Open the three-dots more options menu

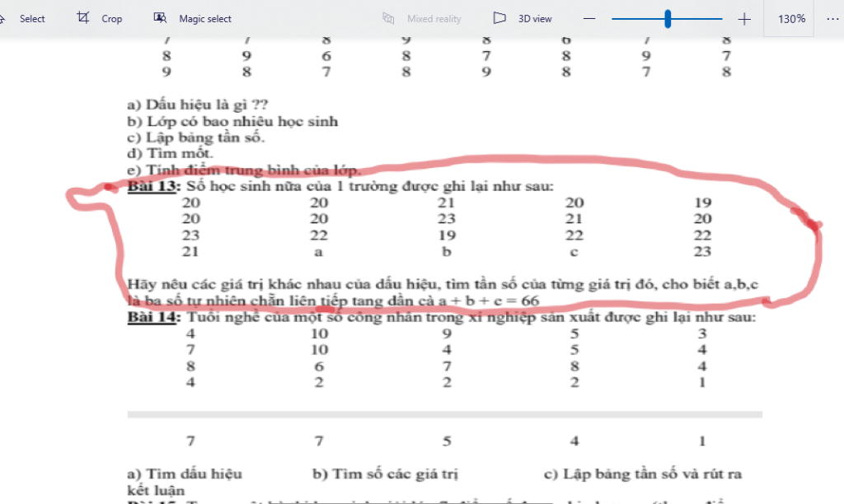click(832, 19)
